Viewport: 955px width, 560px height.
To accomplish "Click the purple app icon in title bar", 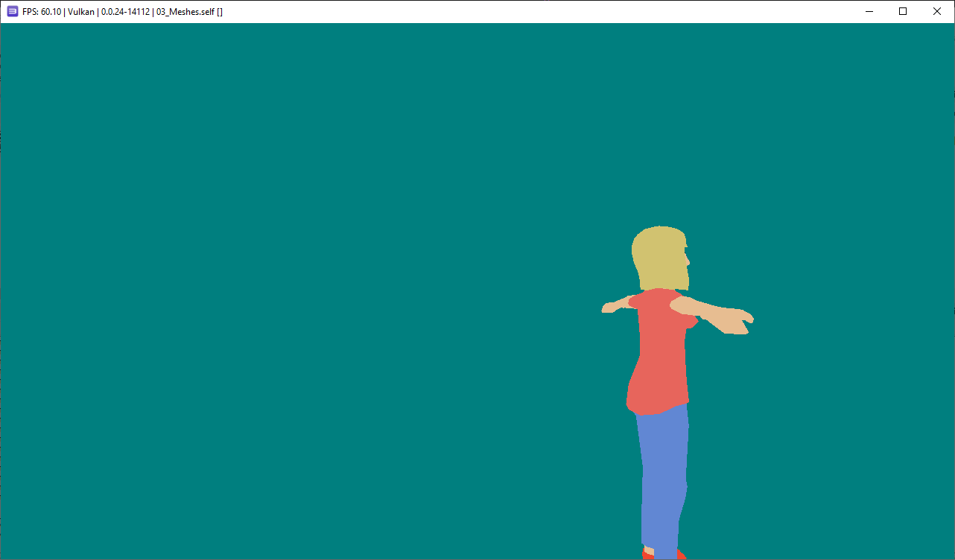I will pyautogui.click(x=13, y=11).
